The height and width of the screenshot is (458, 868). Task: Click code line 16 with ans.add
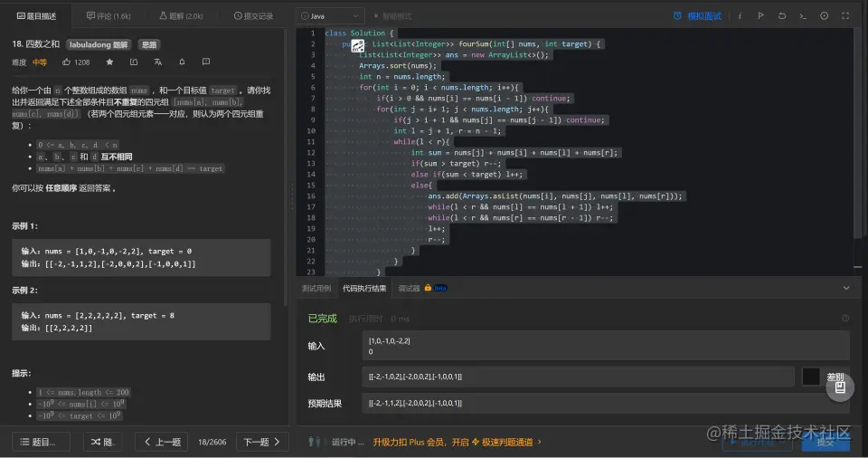[x=554, y=196]
